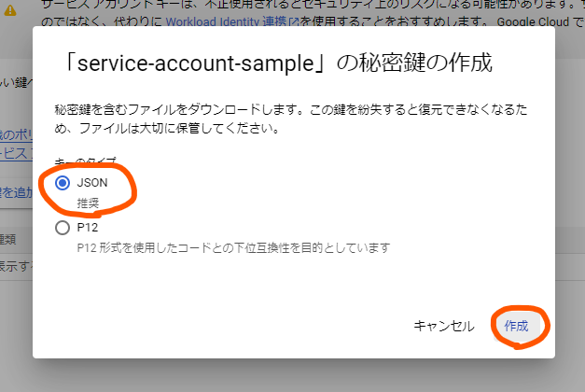Click the P12 形式を使用したコード description text
585x392 pixels.
tap(233, 248)
